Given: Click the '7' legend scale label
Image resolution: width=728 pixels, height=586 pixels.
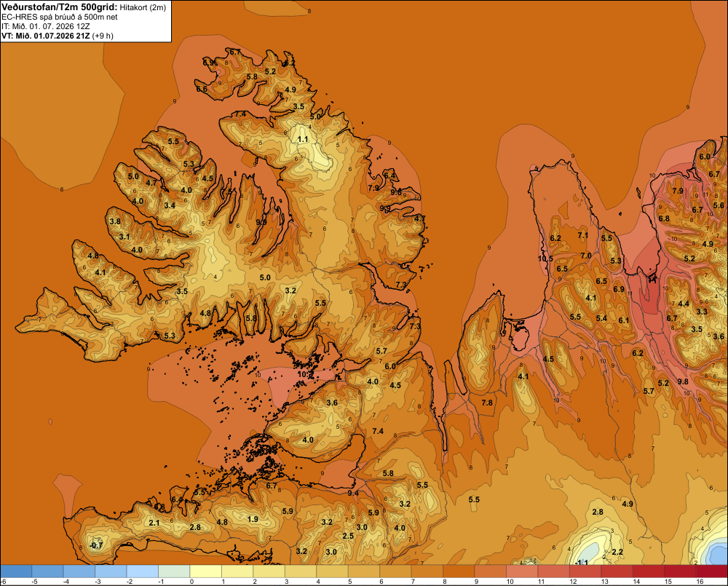Looking at the screenshot, I should tap(413, 582).
